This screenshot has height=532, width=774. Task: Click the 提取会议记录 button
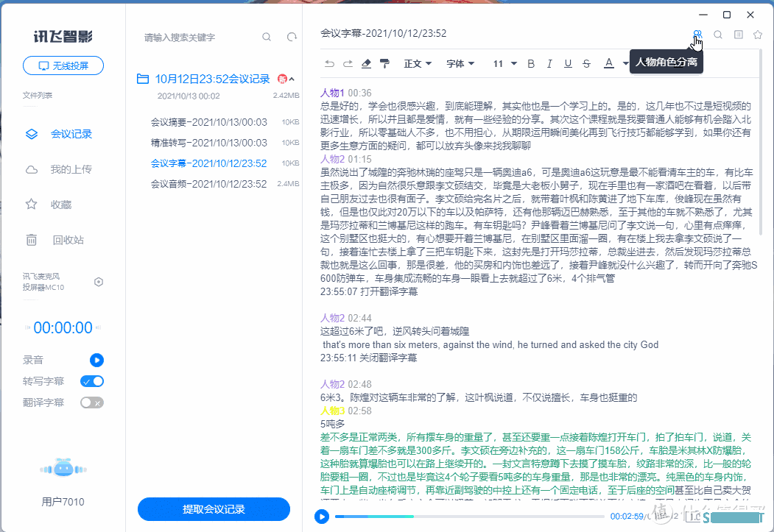coord(214,509)
